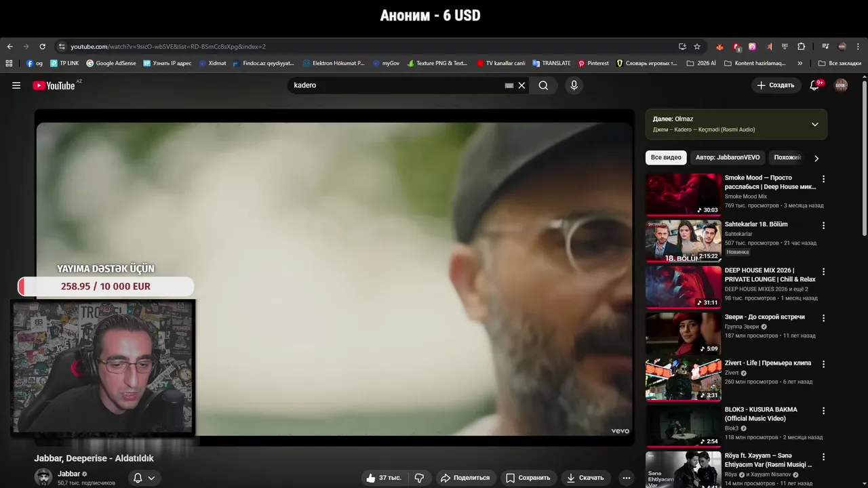Open the Google AdSense bookmark
The width and height of the screenshot is (868, 488).
[111, 63]
